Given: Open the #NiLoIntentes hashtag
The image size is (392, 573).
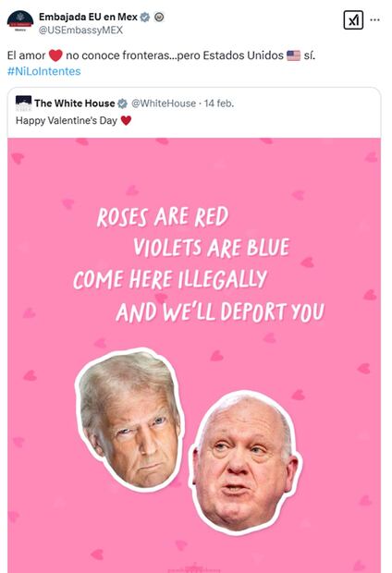Looking at the screenshot, I should [43, 71].
